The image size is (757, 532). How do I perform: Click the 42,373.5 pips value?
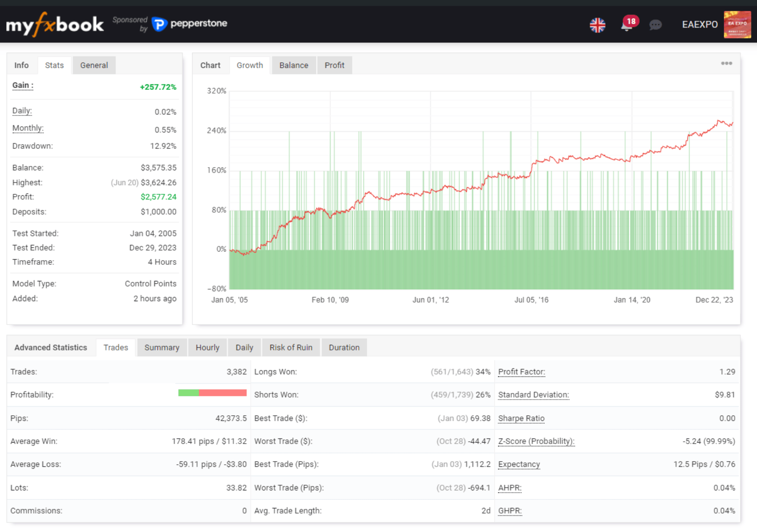231,419
